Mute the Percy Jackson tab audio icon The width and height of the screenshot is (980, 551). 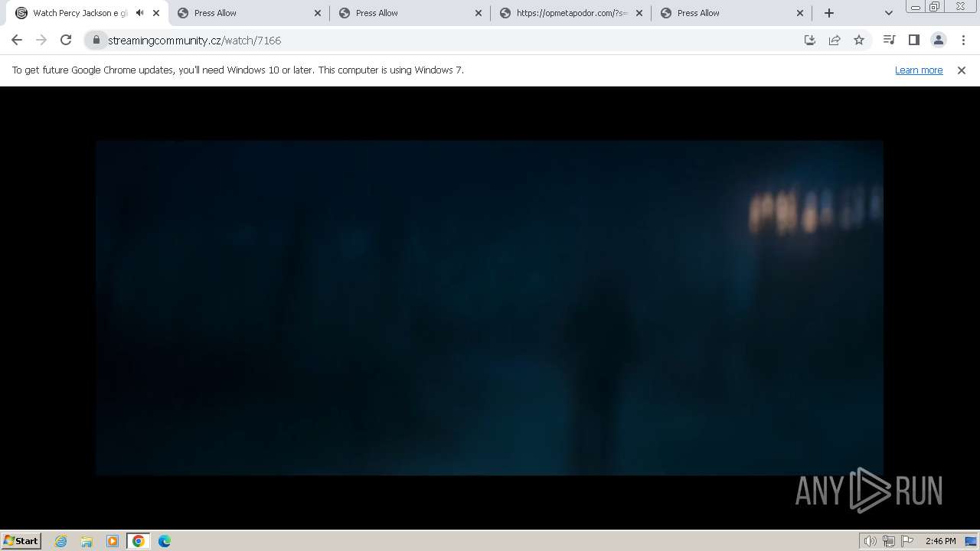pyautogui.click(x=140, y=13)
